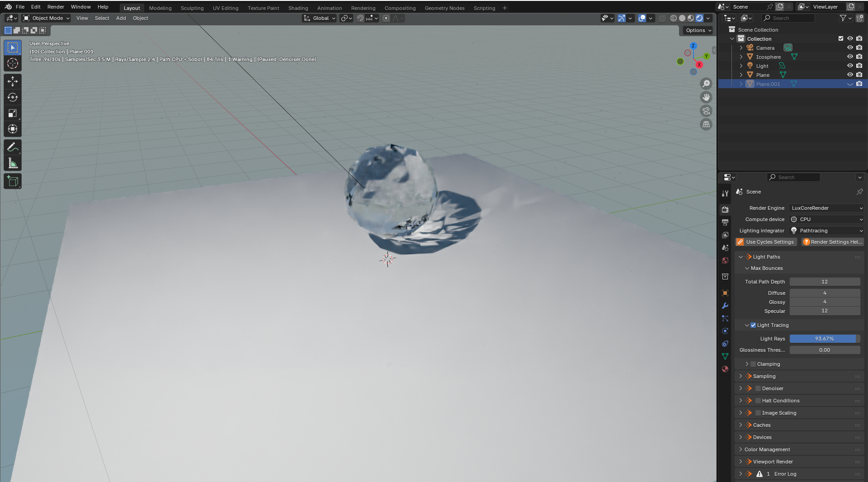Click the Use Cycles Settings button
Image resolution: width=868 pixels, height=482 pixels.
766,242
